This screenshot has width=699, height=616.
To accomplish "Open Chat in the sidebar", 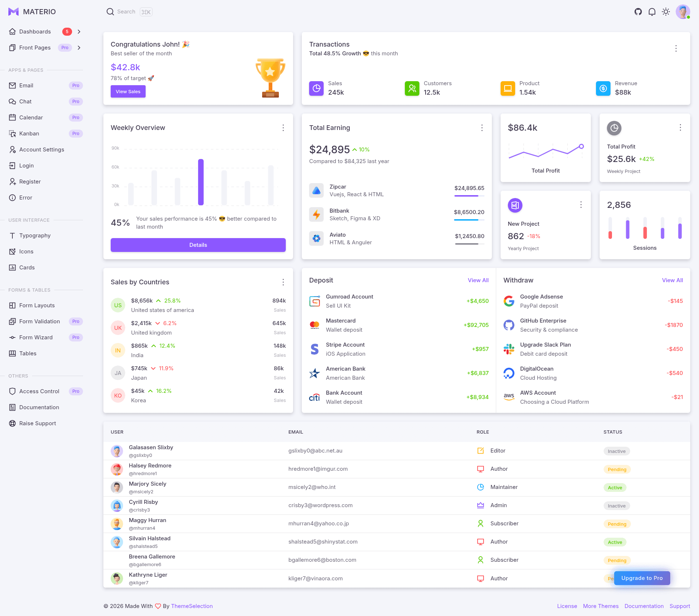I will tap(46, 102).
